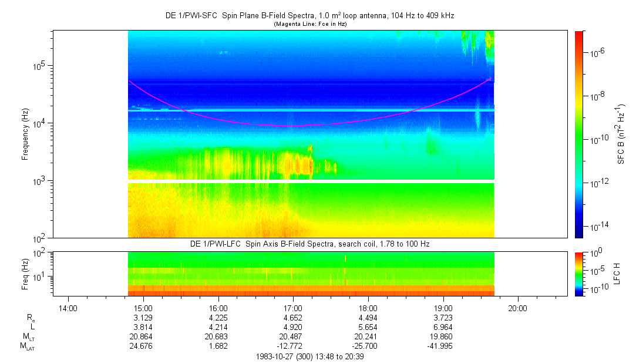Click the Re value 3.129
Image resolution: width=636 pixels, height=364 pixels.
[143, 317]
